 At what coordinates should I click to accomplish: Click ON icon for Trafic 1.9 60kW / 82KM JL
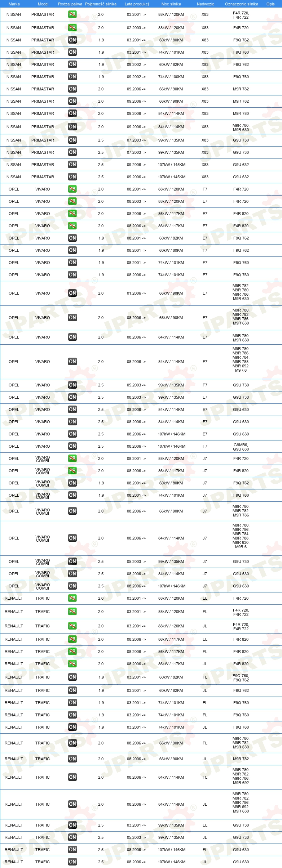72,690
